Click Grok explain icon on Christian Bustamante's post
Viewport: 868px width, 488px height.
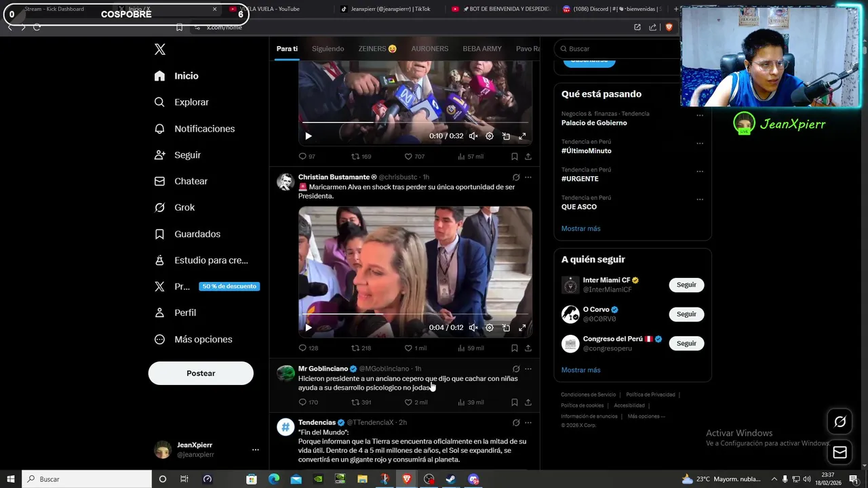[x=516, y=178]
